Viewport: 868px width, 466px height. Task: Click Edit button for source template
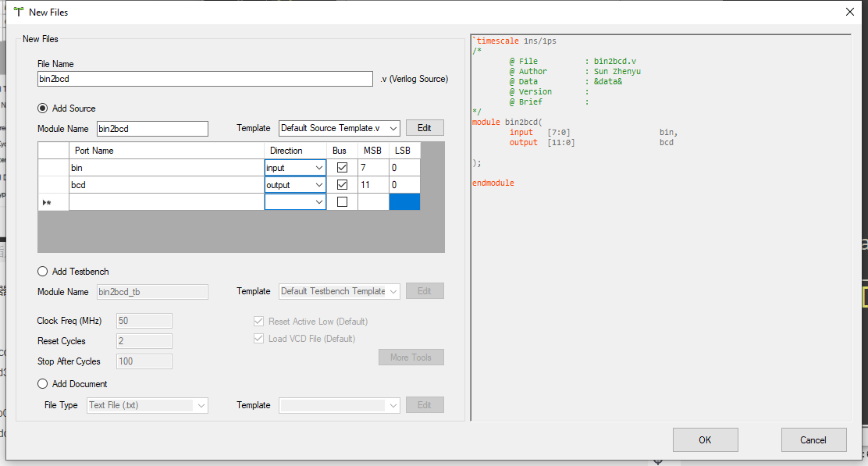click(425, 128)
